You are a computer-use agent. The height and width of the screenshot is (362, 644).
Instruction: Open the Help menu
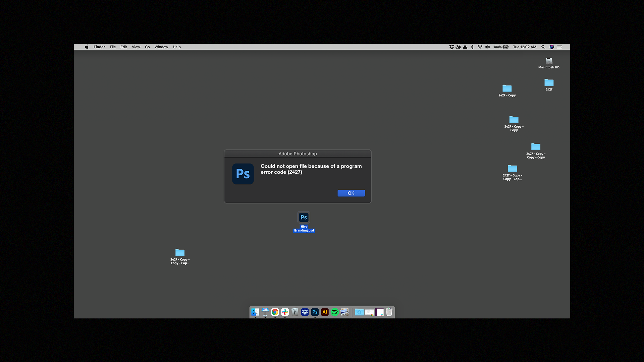point(177,47)
